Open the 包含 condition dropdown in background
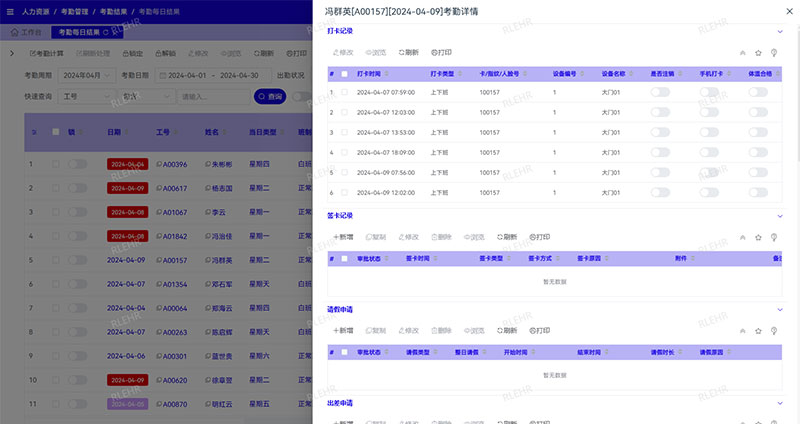This screenshot has width=800, height=424. click(x=146, y=96)
